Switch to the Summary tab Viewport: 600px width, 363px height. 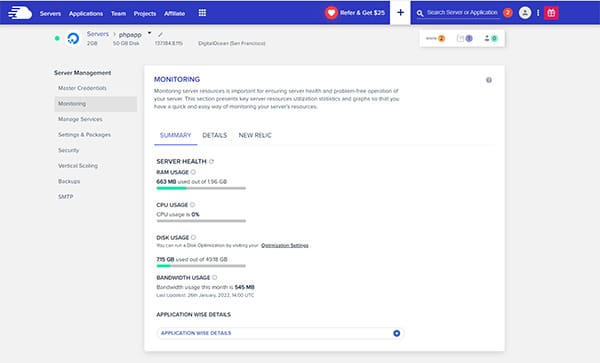[x=175, y=135]
